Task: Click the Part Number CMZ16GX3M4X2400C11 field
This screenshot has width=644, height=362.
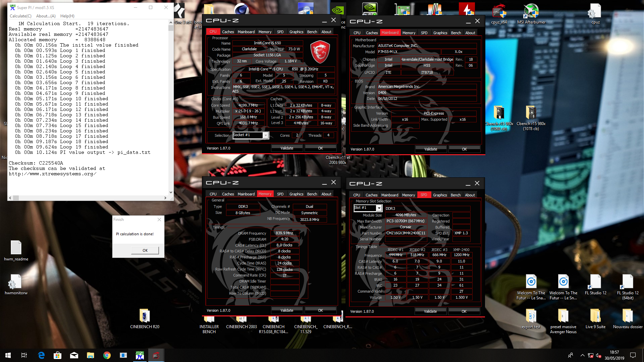Action: [406, 233]
